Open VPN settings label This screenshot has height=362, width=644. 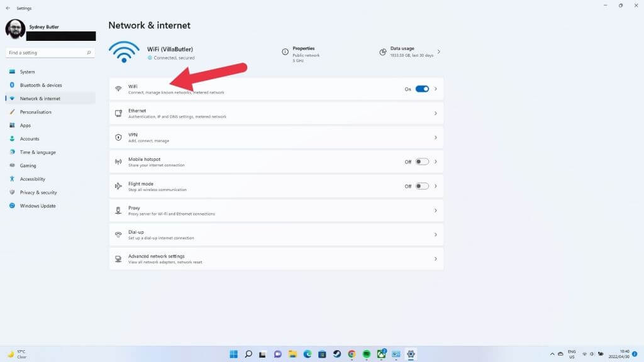(x=133, y=135)
